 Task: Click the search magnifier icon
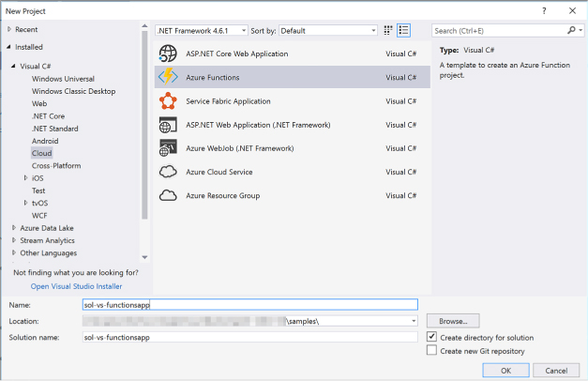pos(571,30)
